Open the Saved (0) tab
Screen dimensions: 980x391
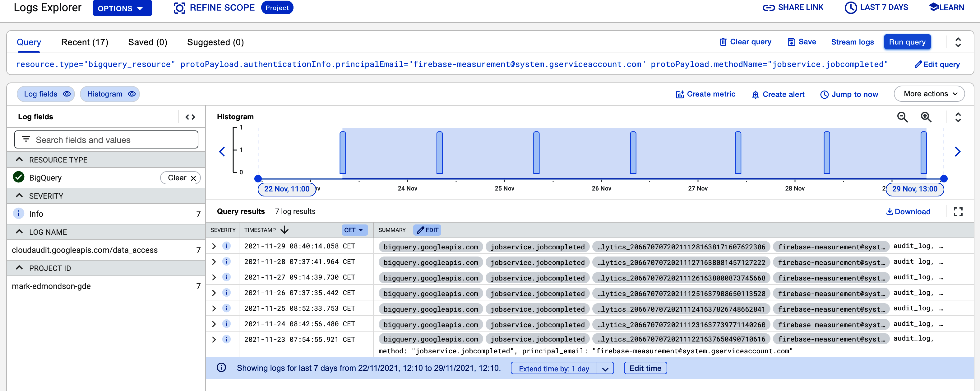148,42
